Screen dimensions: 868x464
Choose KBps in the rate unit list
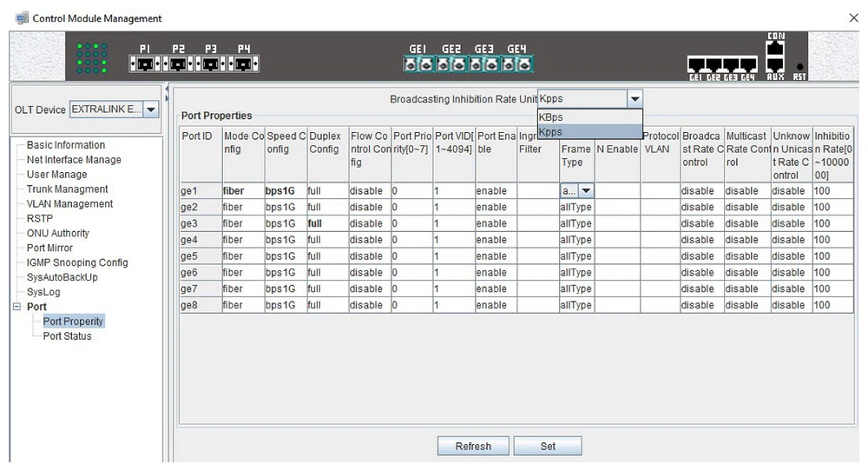(x=589, y=117)
